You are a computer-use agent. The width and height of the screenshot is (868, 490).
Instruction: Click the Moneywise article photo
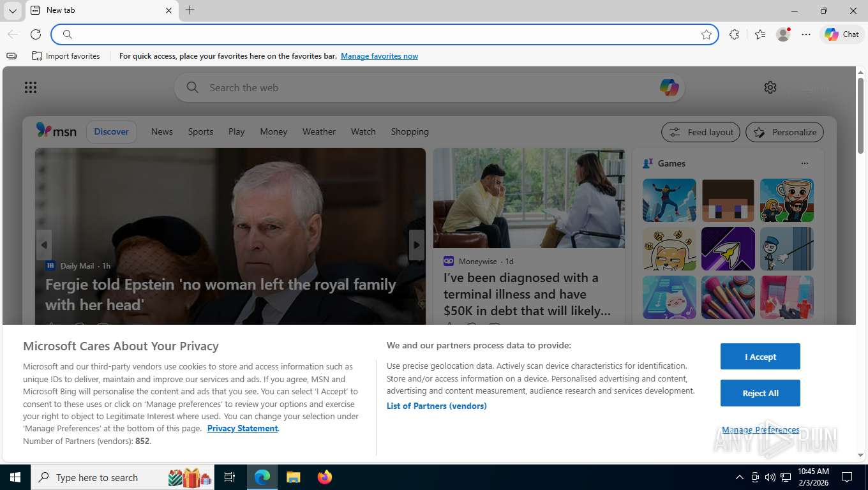(x=529, y=198)
